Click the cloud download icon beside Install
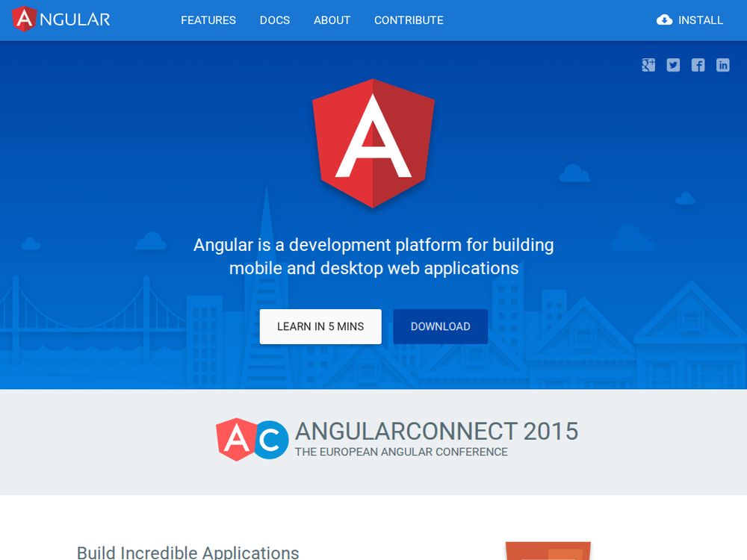 click(665, 20)
